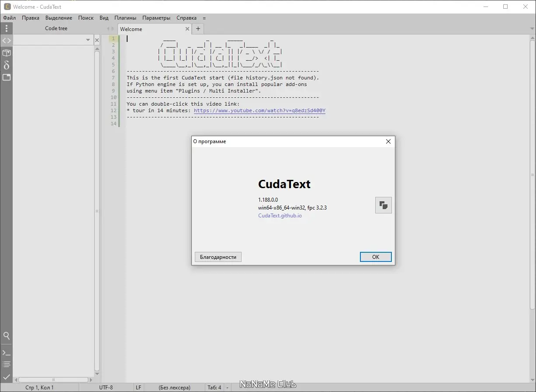Show the Code tree sidebar panel icon
This screenshot has height=392, width=536.
coord(6,41)
